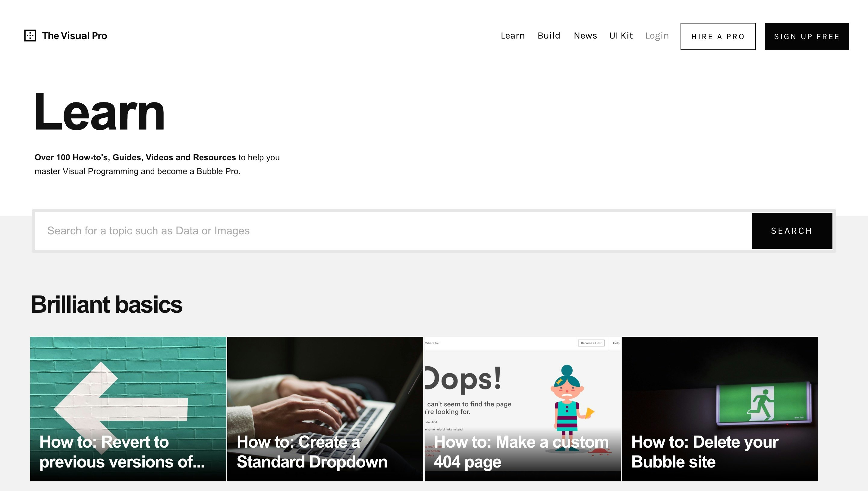Click the Login link
The image size is (868, 491).
click(x=657, y=36)
